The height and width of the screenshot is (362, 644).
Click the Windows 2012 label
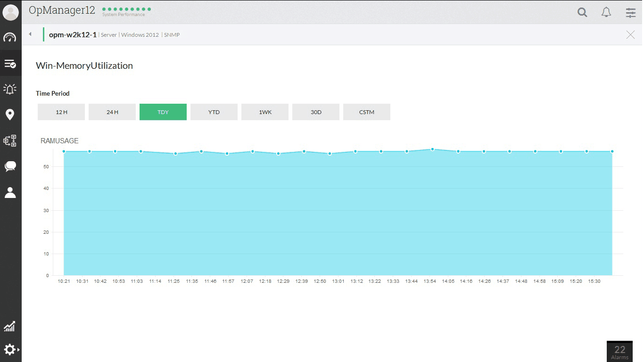tap(140, 35)
